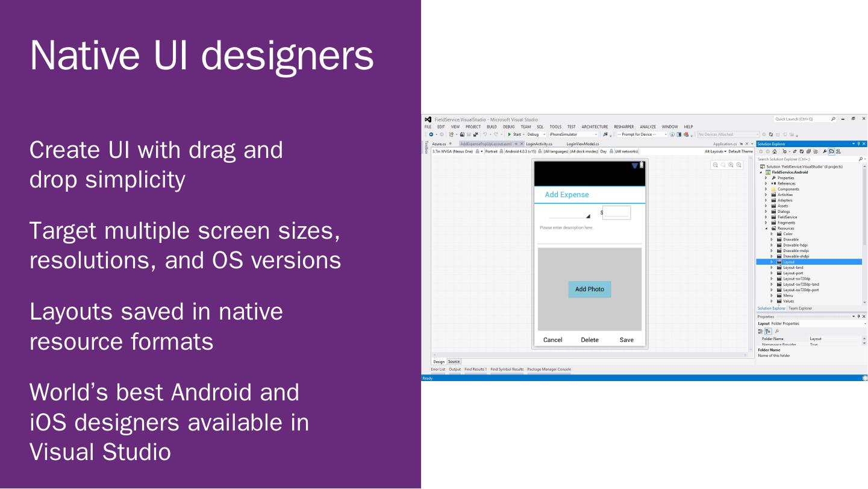This screenshot has height=489, width=868.
Task: Open the Package Manager Console tab
Action: [549, 369]
